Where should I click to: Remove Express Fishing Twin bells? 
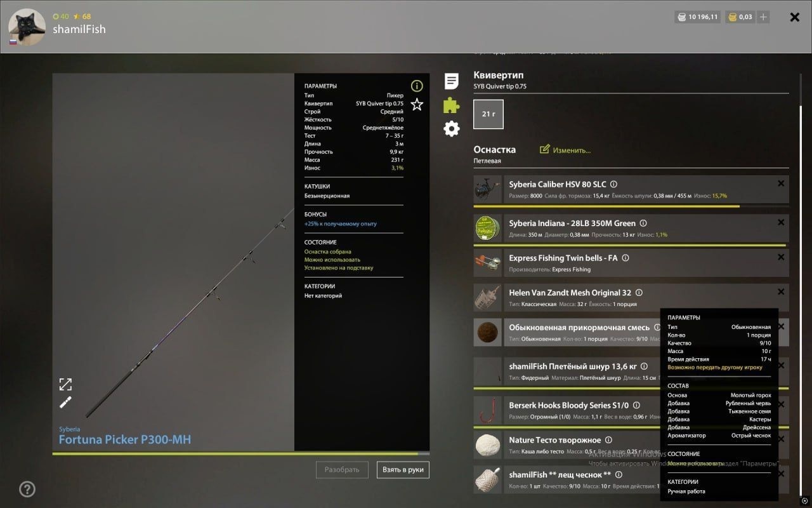point(781,257)
